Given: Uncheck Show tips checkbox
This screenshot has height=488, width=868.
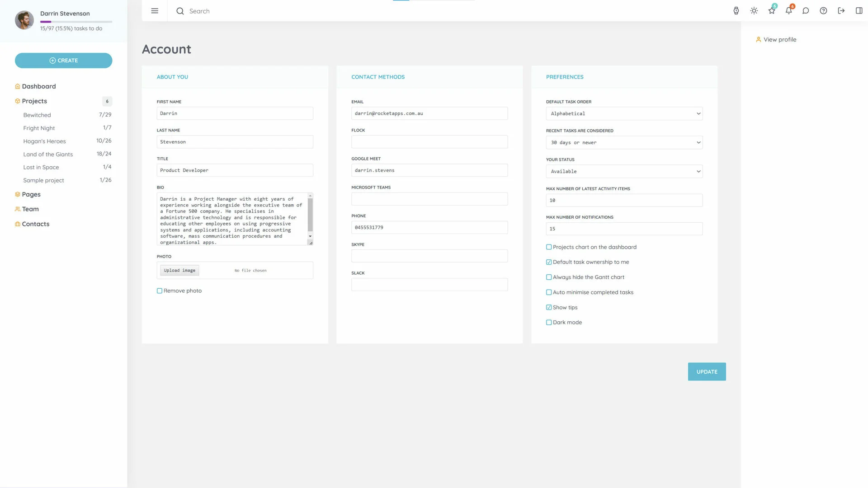Looking at the screenshot, I should coord(549,307).
